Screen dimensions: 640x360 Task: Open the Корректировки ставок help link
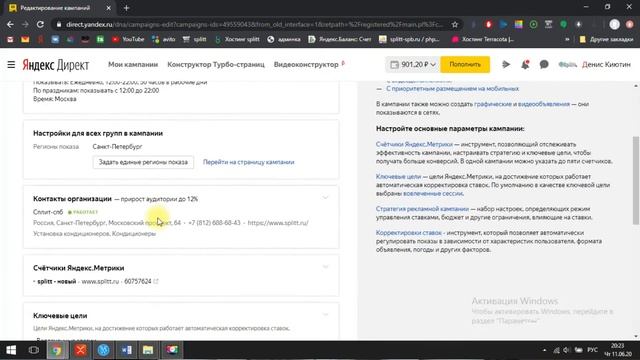[x=409, y=233]
